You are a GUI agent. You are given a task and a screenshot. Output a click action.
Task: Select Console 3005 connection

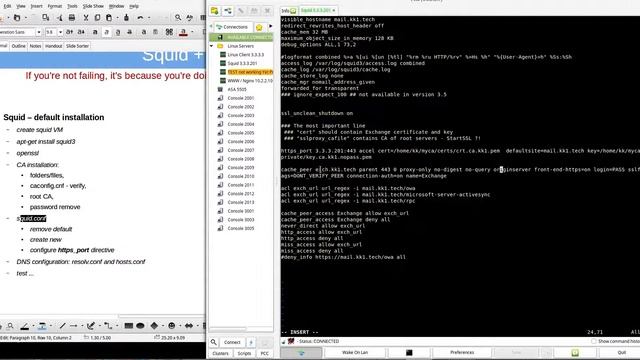pyautogui.click(x=241, y=229)
